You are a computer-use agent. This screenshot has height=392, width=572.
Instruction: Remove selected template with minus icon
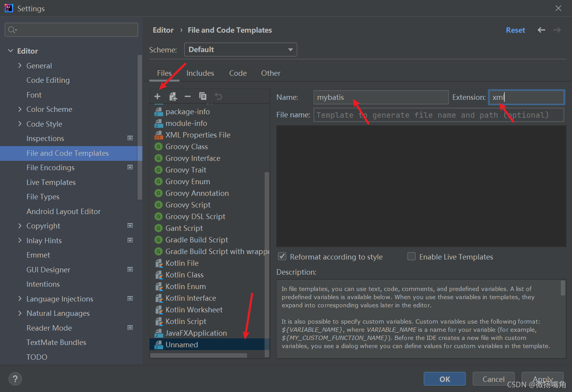(x=188, y=96)
